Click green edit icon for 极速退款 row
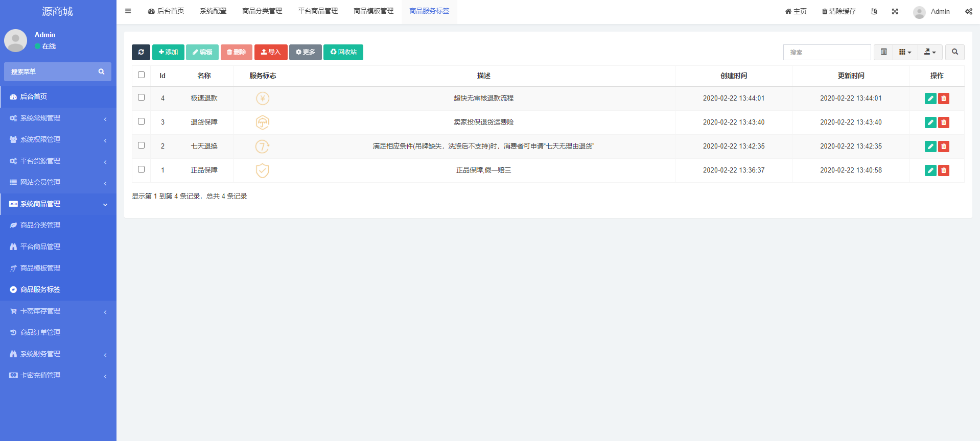Screen dimensions: 980x441 coord(930,99)
